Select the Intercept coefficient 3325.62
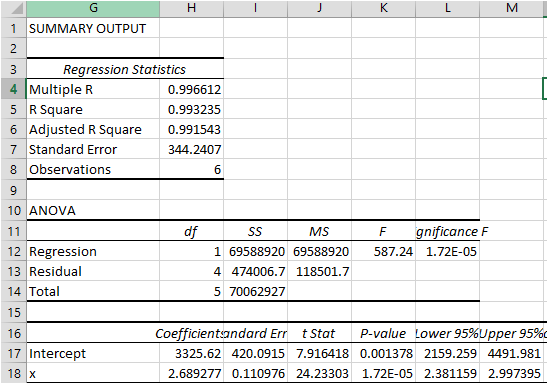Viewport: 548px width, 384px height. (192, 353)
